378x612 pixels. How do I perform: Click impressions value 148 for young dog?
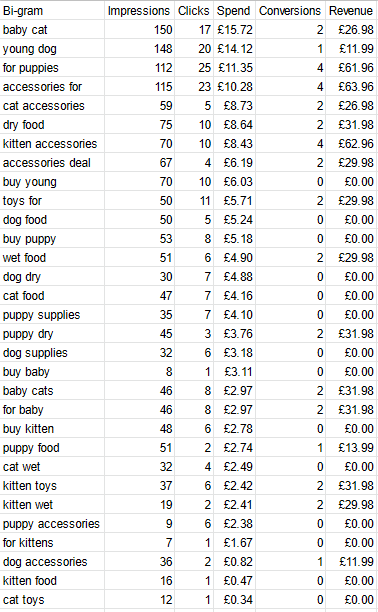(x=139, y=49)
